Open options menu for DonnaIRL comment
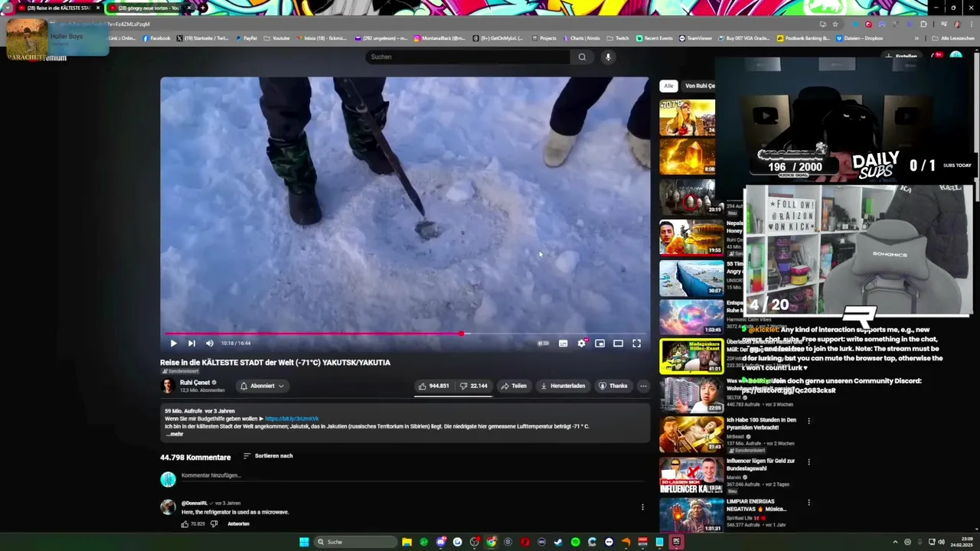 coord(642,507)
